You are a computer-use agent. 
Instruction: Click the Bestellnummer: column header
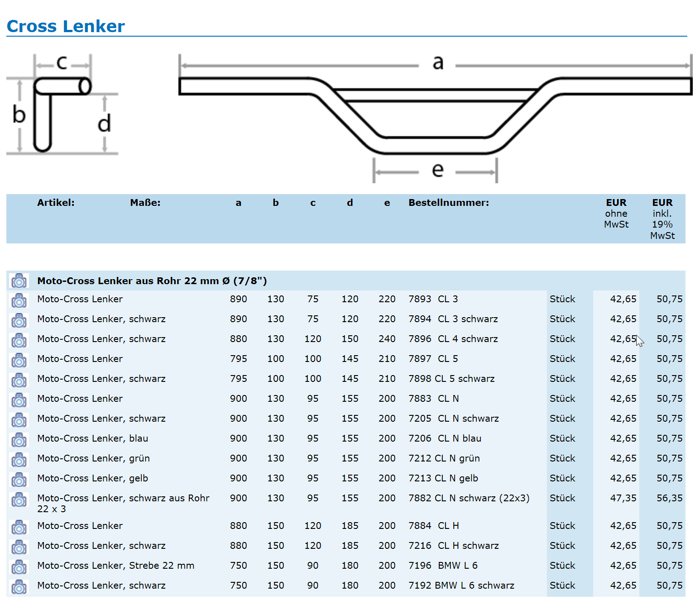(449, 203)
